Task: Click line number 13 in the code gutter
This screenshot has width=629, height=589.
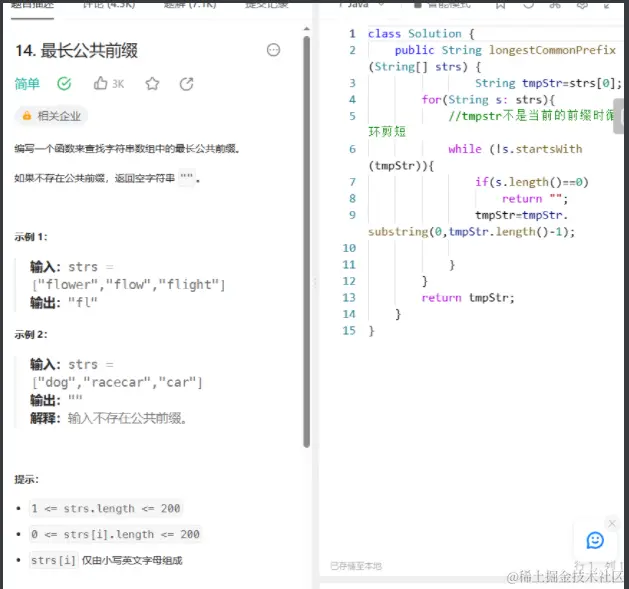Action: point(349,297)
